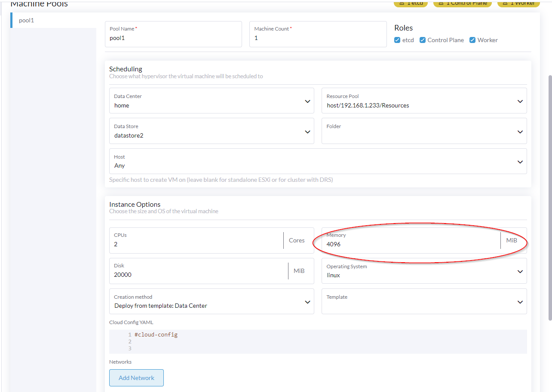Disable the Control Plane role

(423, 40)
